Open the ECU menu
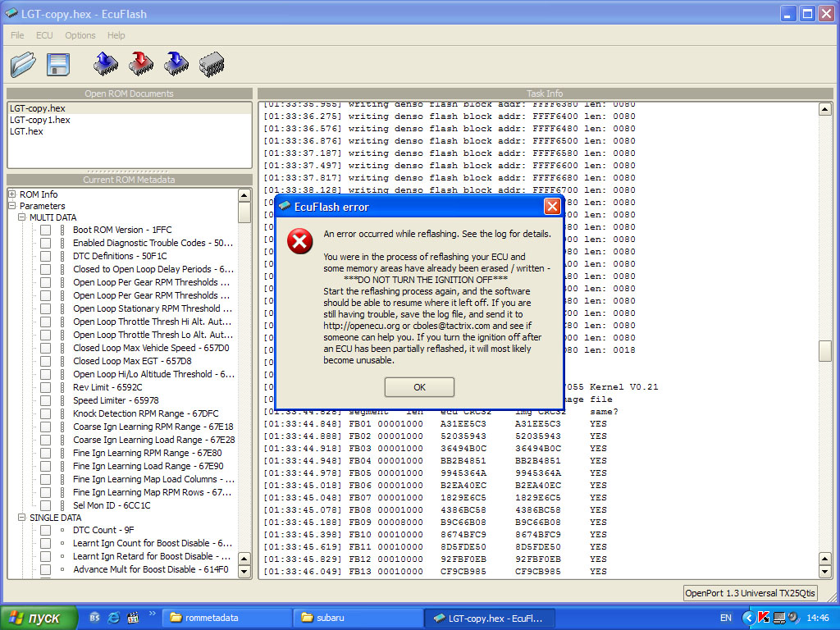 click(44, 35)
